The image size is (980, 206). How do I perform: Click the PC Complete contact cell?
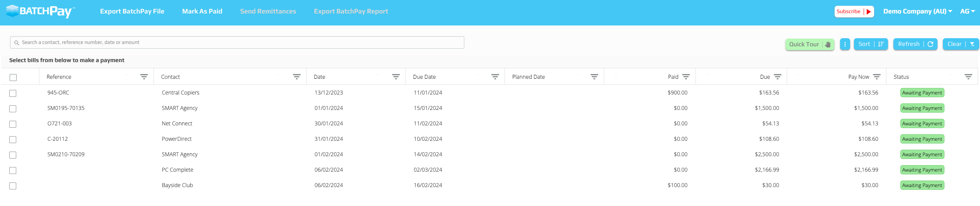coord(177,170)
